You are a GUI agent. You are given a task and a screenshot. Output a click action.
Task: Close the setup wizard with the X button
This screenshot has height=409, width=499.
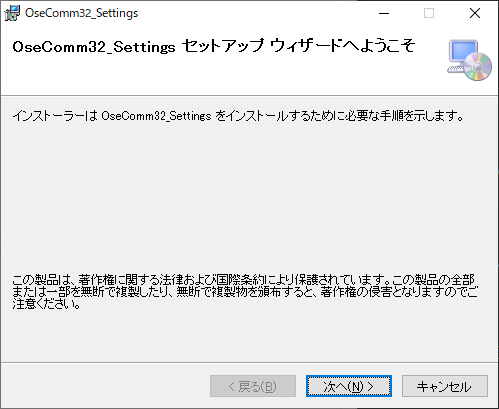(475, 13)
